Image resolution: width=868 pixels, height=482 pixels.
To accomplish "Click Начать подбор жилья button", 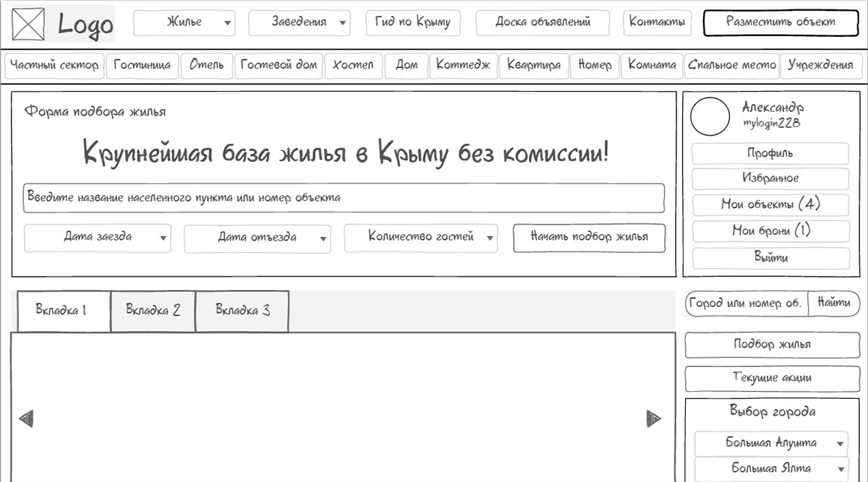I will pyautogui.click(x=589, y=238).
